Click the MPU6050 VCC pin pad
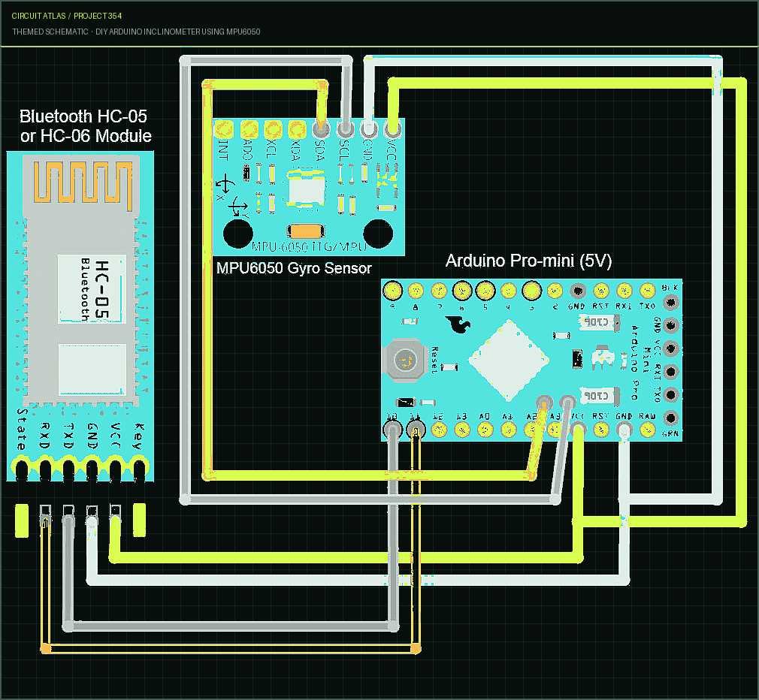The height and width of the screenshot is (700, 759). coord(392,129)
